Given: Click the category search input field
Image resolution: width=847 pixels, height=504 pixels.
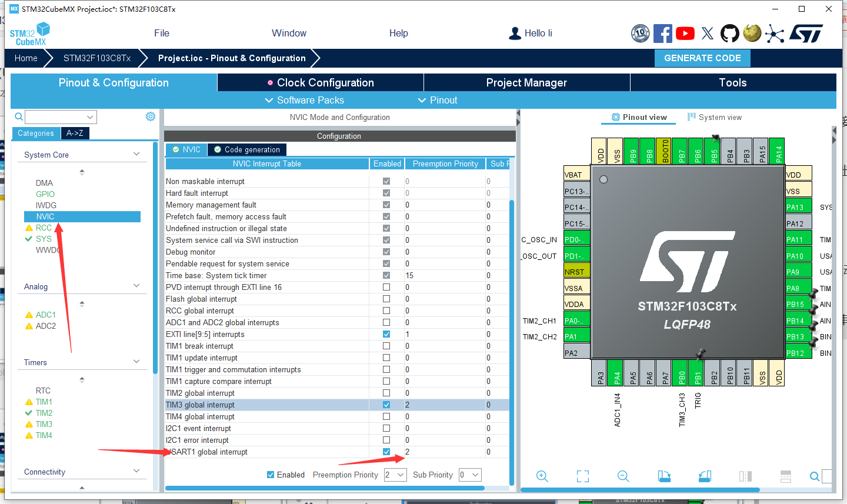Looking at the screenshot, I should click(x=55, y=117).
